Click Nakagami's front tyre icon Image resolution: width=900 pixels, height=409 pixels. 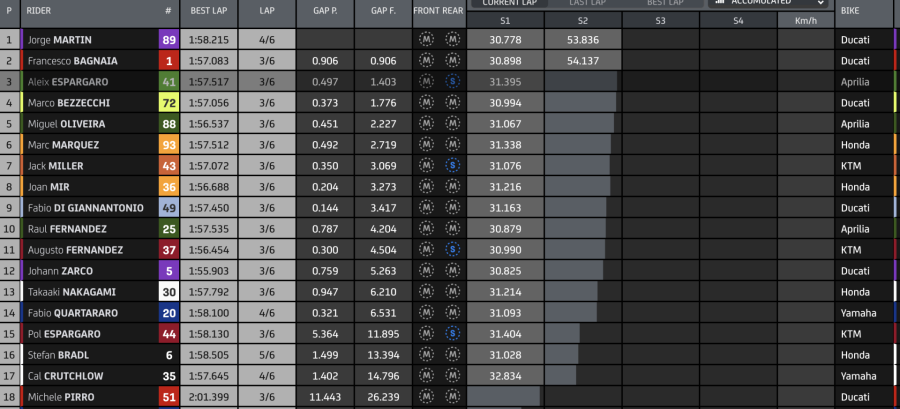coord(426,292)
